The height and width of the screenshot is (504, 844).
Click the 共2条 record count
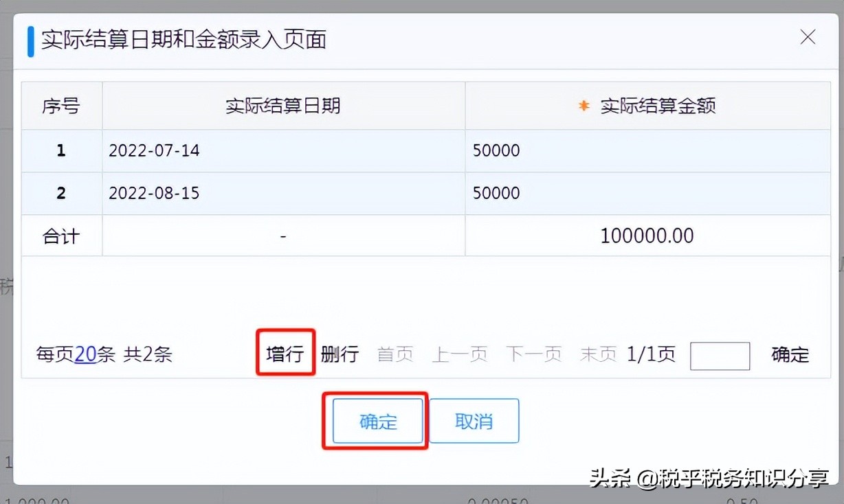coord(148,354)
